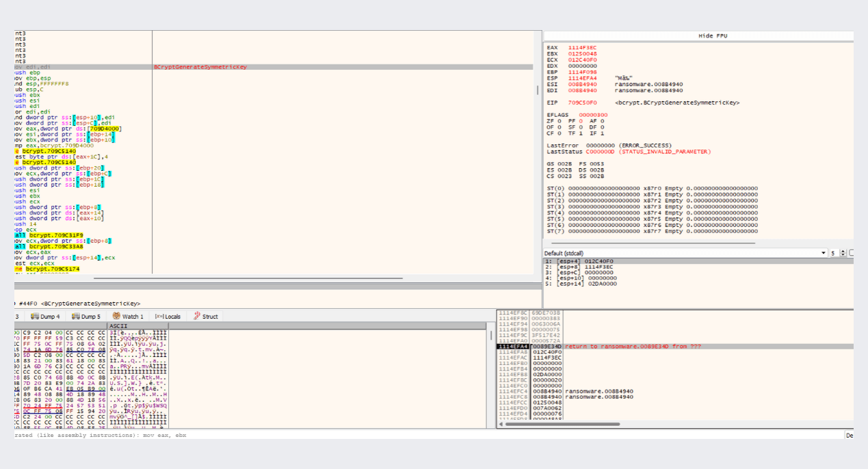Viewport: 868px width, 469px height.
Task: Select stack row 1114EFC4 ransomware.008B4940
Action: coord(674,391)
